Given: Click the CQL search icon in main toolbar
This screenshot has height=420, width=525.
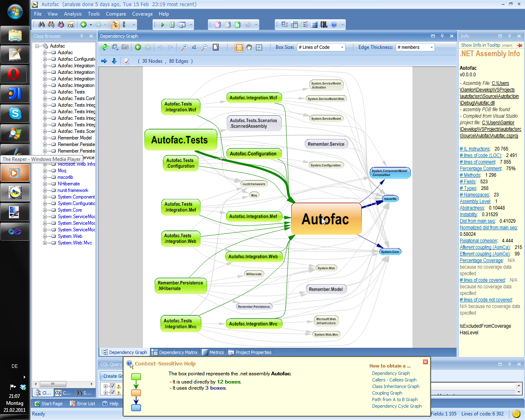Looking at the screenshot, I should pyautogui.click(x=71, y=25).
